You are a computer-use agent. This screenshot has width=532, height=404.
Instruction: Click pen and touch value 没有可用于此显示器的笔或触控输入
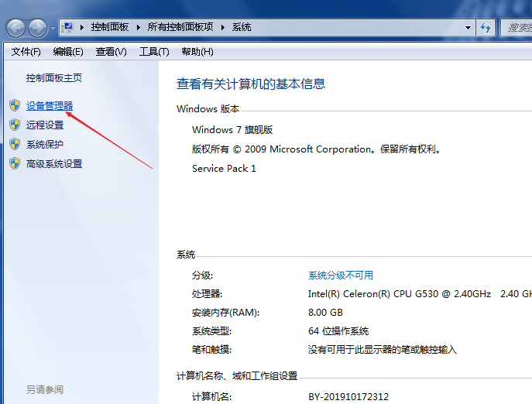(x=383, y=350)
